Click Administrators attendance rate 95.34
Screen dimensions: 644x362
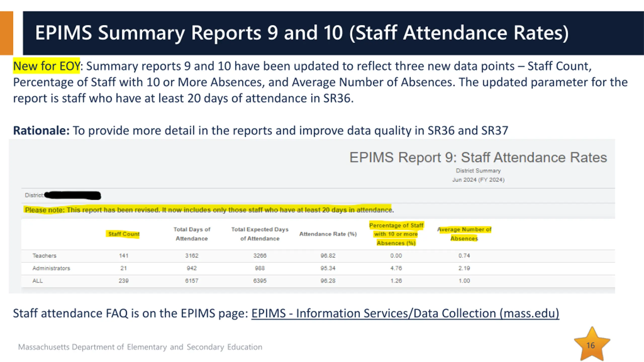(x=328, y=268)
